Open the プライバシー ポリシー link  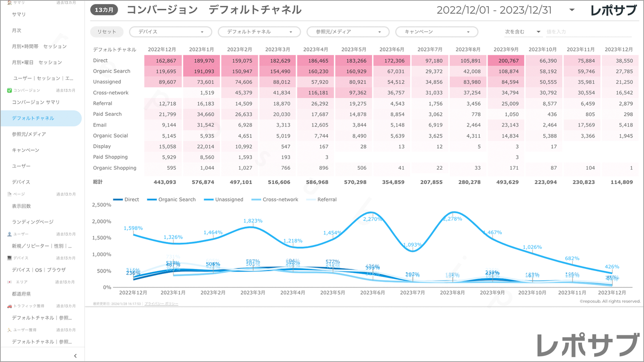pos(161,304)
